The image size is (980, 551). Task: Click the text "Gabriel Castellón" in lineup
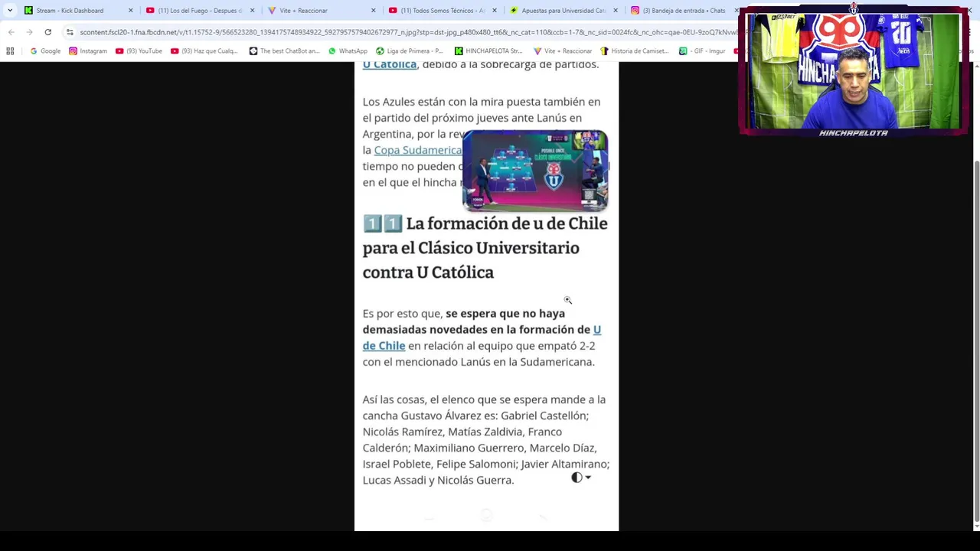544,416
